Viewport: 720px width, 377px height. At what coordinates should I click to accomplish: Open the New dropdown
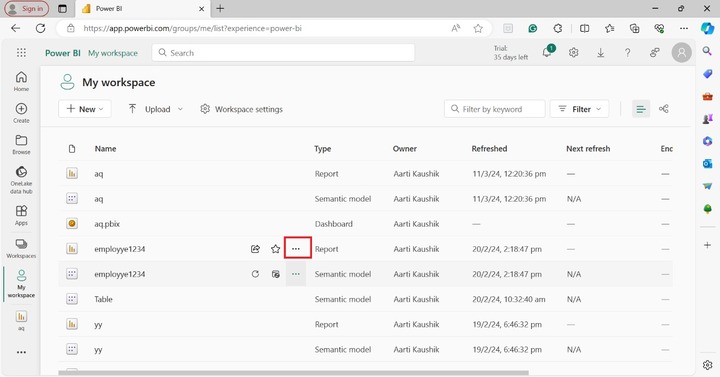pyautogui.click(x=85, y=109)
